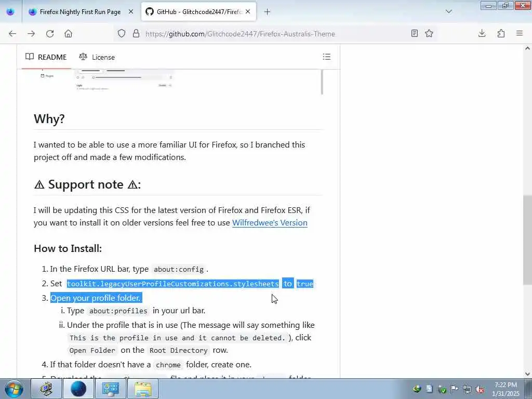The height and width of the screenshot is (399, 532).
Task: Click the Show desktop strip beside the clock
Action: (528, 389)
